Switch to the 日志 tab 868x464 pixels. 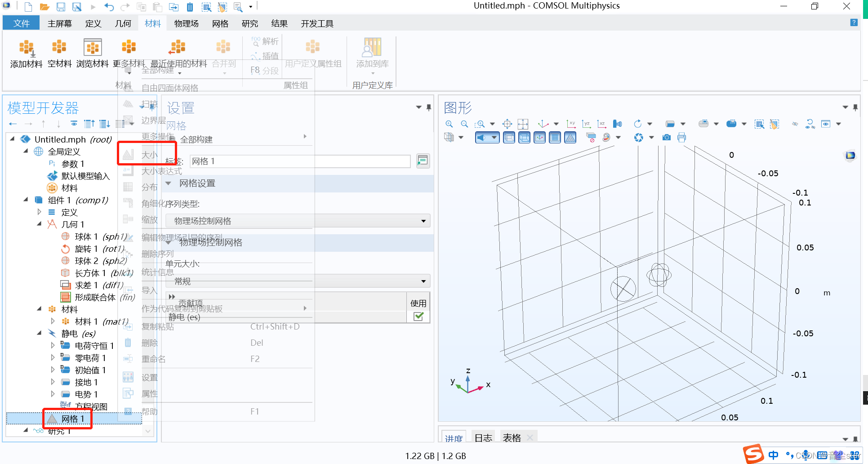point(483,437)
